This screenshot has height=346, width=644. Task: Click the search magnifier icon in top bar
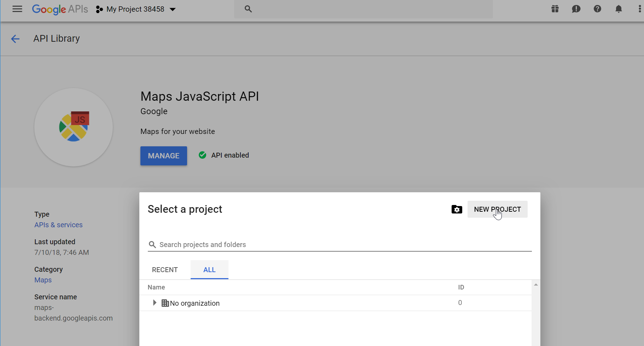pos(248,9)
